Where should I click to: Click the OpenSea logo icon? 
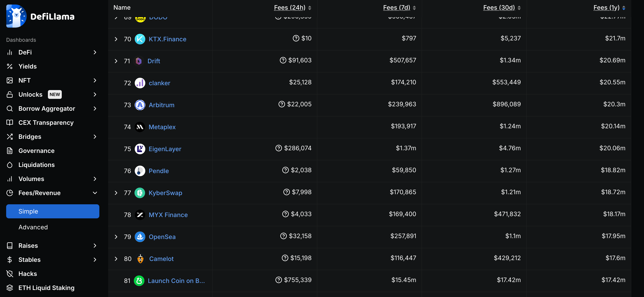(x=140, y=237)
